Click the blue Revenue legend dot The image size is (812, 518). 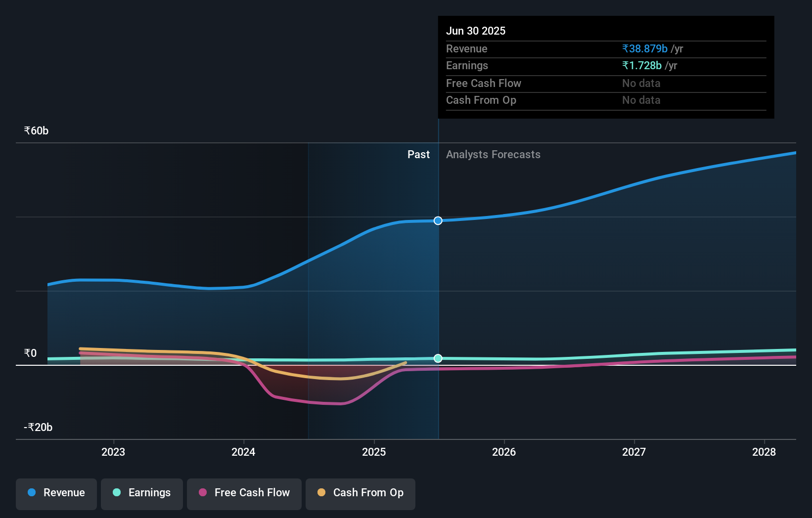tap(31, 492)
